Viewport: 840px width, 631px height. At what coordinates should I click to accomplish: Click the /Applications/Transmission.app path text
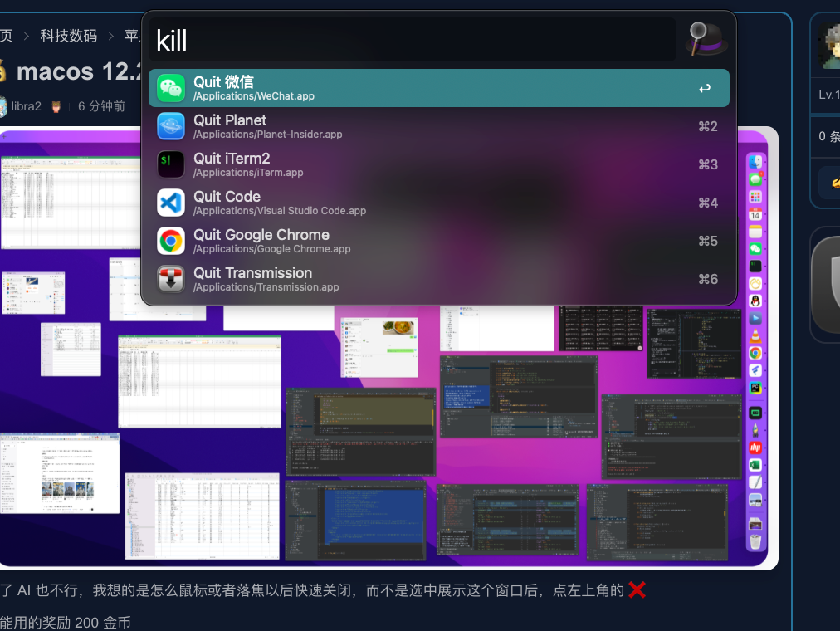click(x=266, y=287)
